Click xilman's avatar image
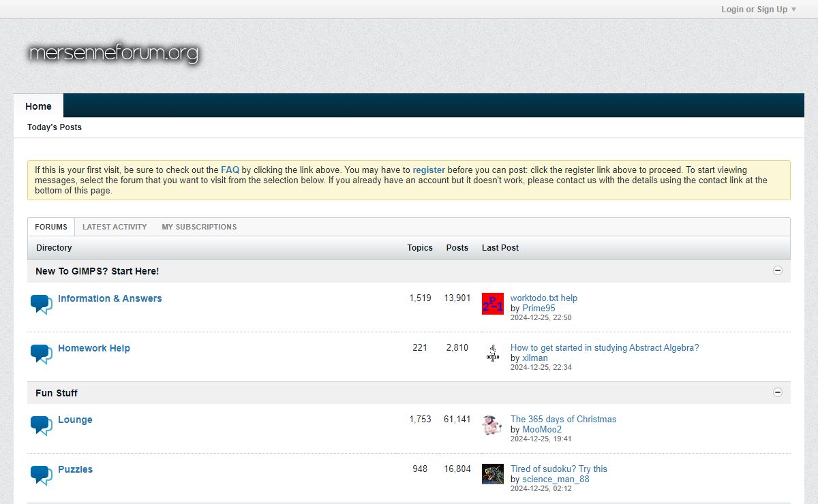The image size is (818, 504). tap(492, 353)
